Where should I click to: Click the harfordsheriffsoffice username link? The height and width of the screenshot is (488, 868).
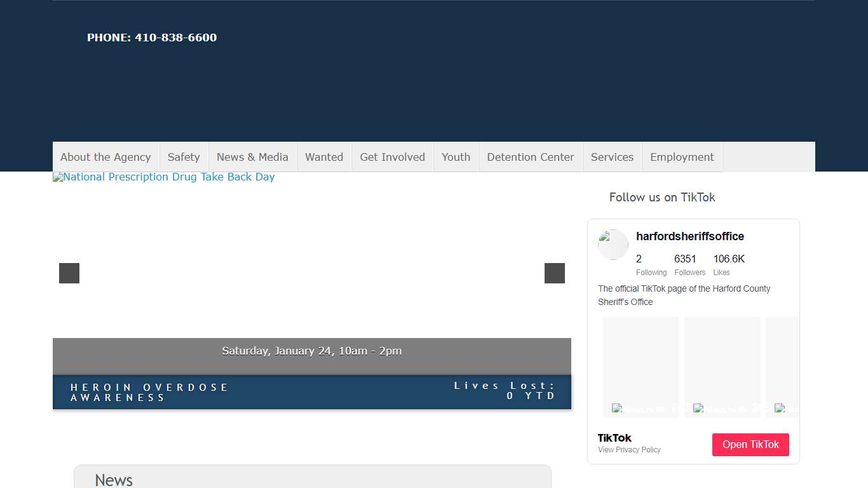click(690, 236)
